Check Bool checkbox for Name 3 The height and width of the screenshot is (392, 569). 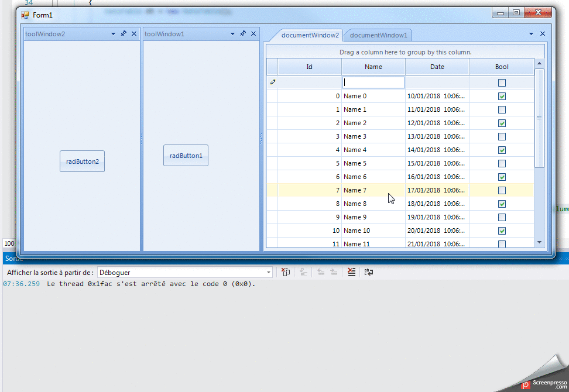pos(502,136)
